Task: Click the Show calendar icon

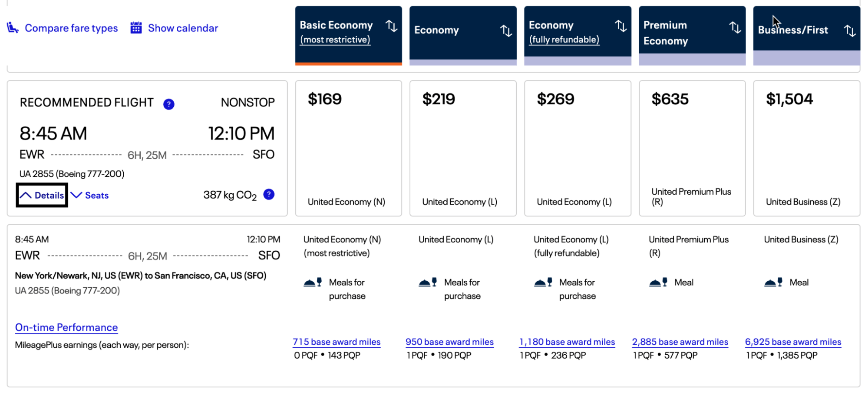Action: pos(136,28)
